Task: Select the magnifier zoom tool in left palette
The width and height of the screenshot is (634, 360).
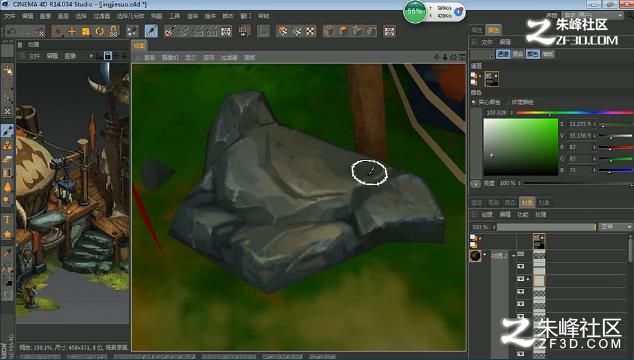Action: tap(7, 201)
